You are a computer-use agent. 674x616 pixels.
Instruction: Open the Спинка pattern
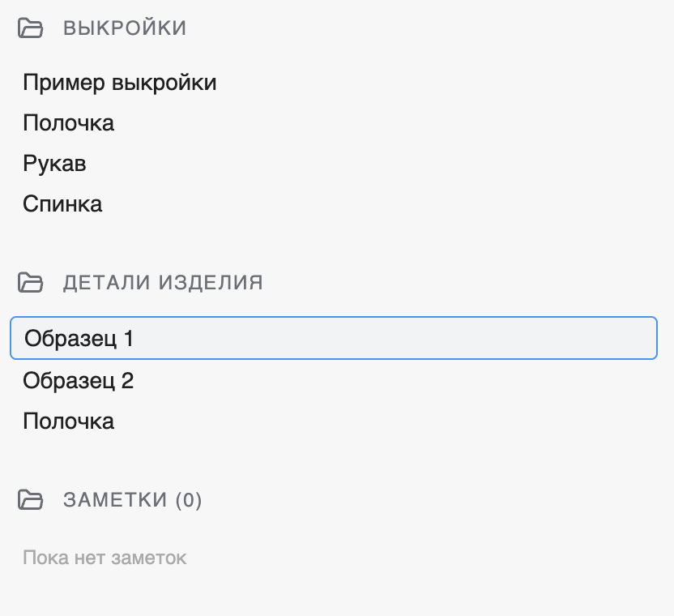[x=62, y=203]
